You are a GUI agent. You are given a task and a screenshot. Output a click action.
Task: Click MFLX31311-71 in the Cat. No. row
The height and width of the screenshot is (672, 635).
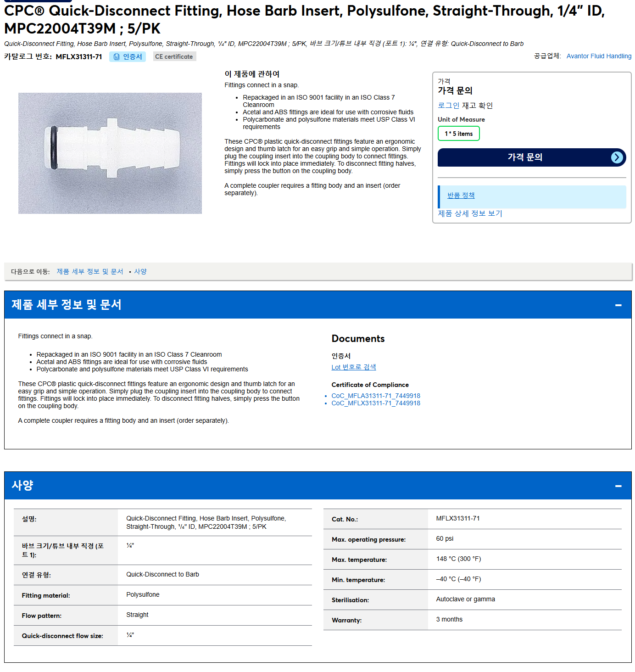[x=458, y=518]
